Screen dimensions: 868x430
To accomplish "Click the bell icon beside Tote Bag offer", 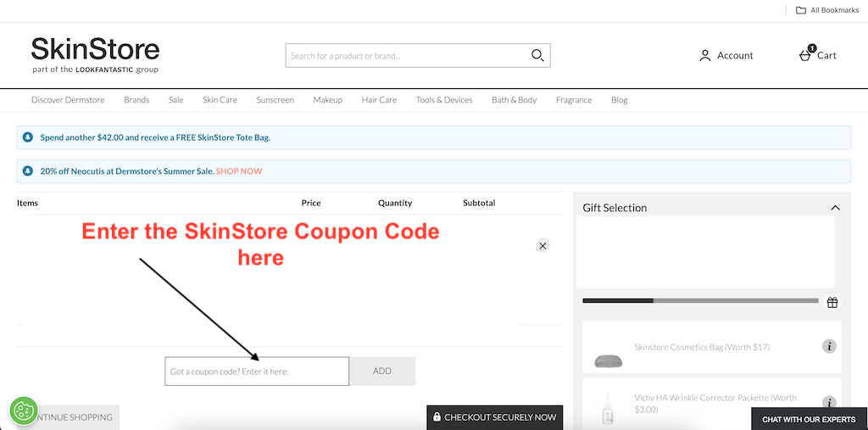I will [28, 137].
